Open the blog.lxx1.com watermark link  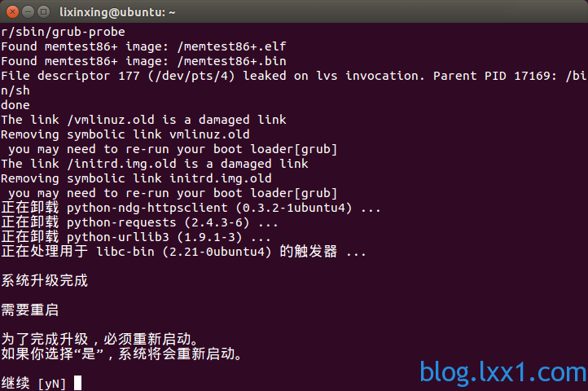[502, 372]
